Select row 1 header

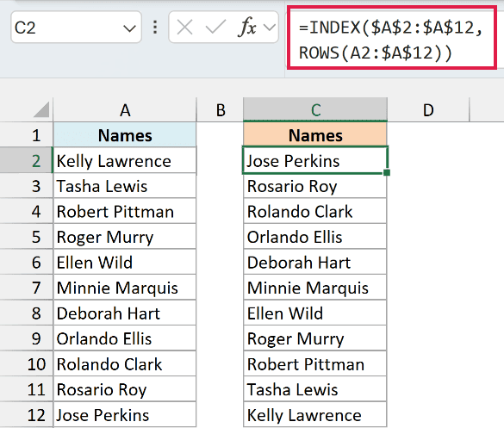tap(27, 135)
